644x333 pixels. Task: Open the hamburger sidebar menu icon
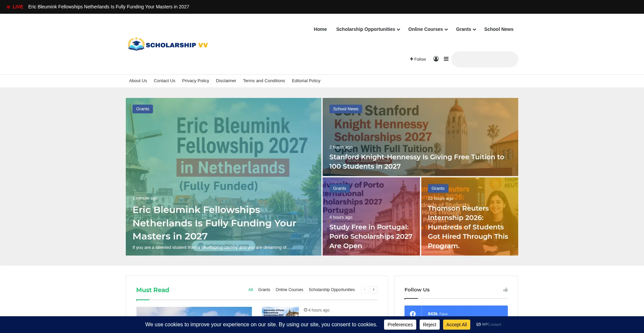[446, 59]
